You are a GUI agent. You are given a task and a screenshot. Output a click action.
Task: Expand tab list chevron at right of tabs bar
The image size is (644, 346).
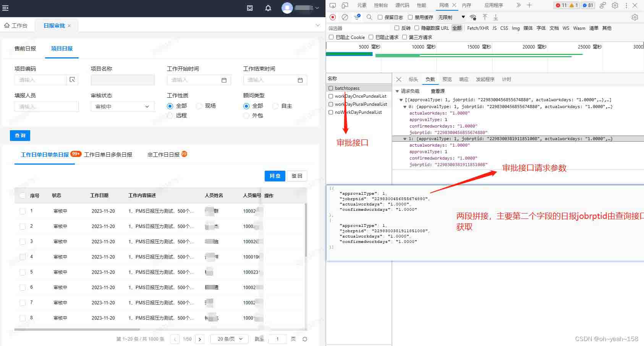pyautogui.click(x=318, y=26)
